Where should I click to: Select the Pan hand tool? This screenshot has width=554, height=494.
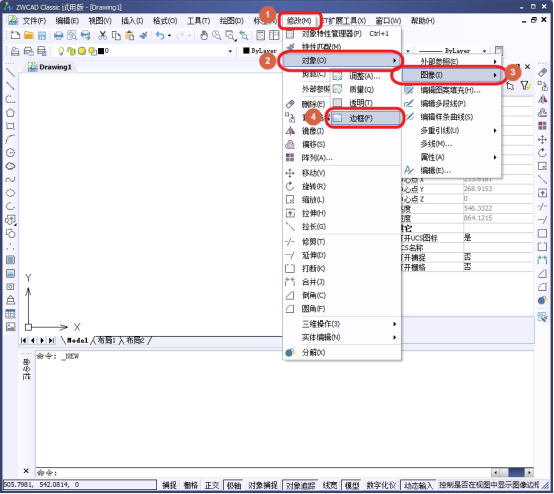click(204, 35)
